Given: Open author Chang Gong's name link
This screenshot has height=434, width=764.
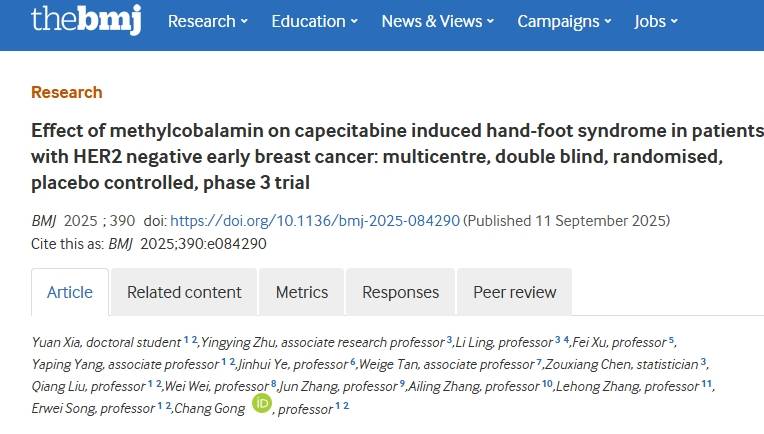Looking at the screenshot, I should [210, 408].
